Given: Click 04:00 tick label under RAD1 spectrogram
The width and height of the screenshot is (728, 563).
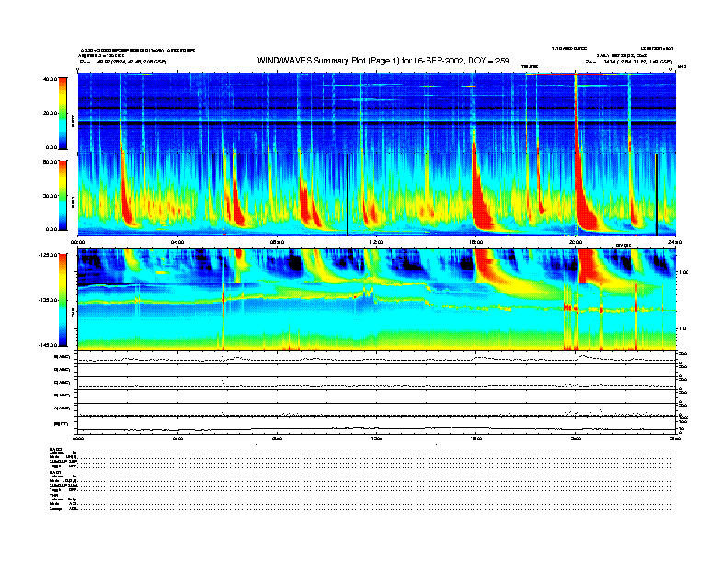Looking at the screenshot, I should 177,242.
